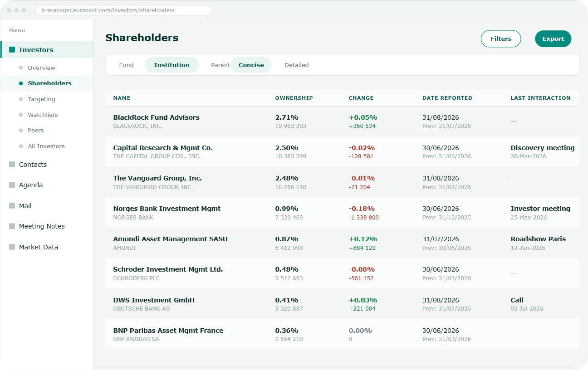Screen dimensions: 588x370
Task: Click the Contacts square icon
Action: coord(12,165)
